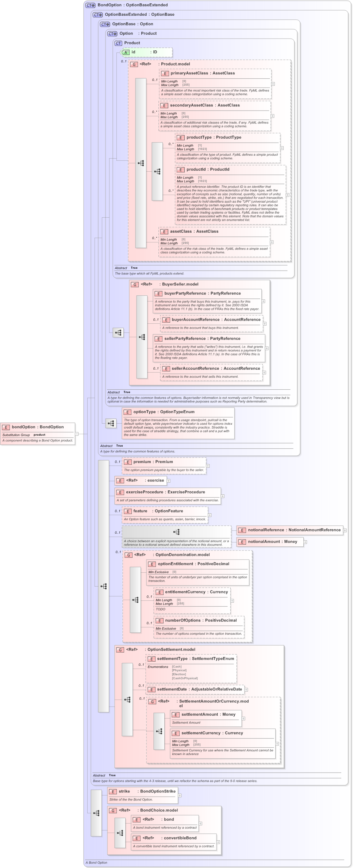Click the [CashOrPhysical] enumeration value
The image size is (353, 868).
point(185,678)
